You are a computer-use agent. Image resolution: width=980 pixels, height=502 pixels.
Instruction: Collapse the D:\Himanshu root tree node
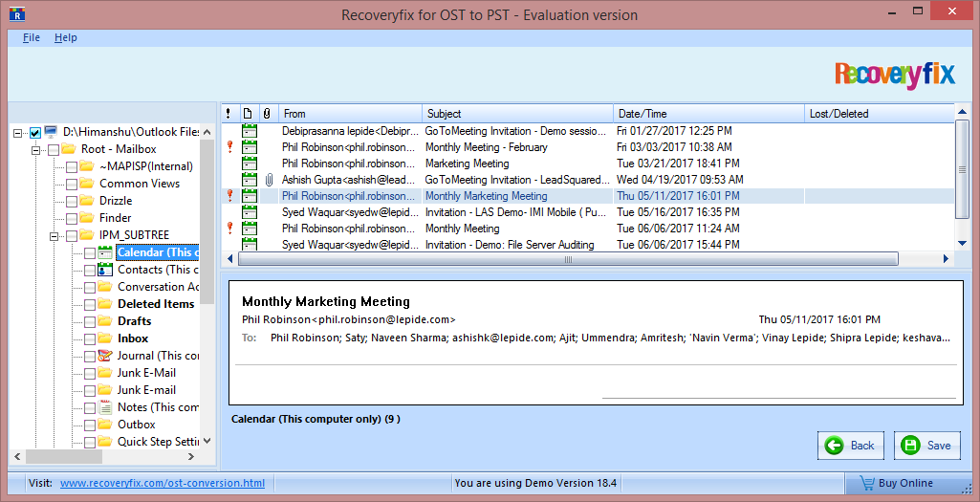[x=17, y=133]
